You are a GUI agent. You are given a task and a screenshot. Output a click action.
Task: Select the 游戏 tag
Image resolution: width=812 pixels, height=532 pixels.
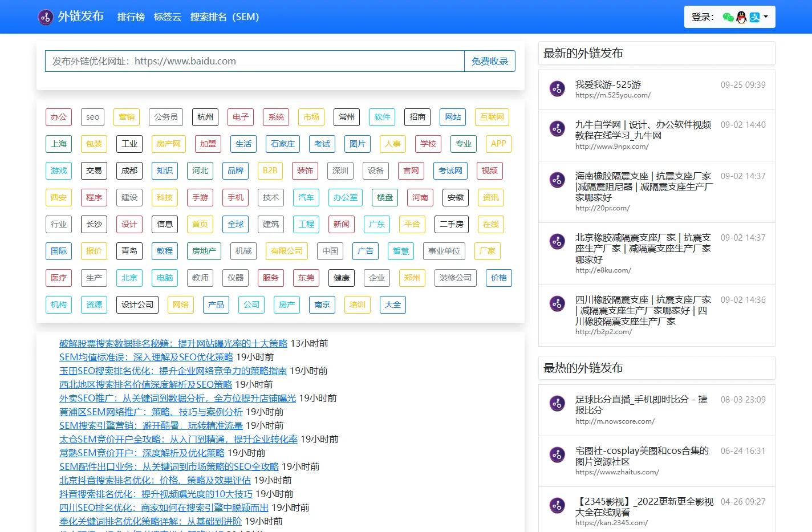59,170
